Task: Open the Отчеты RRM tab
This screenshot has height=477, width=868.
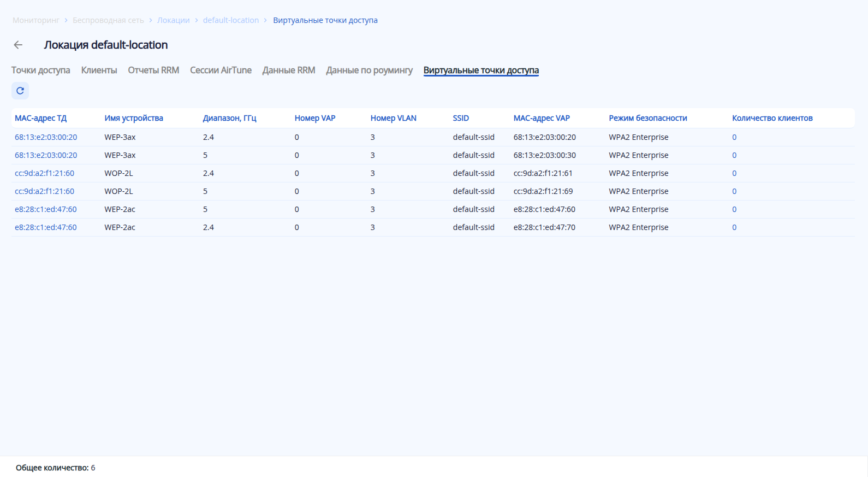Action: click(153, 70)
